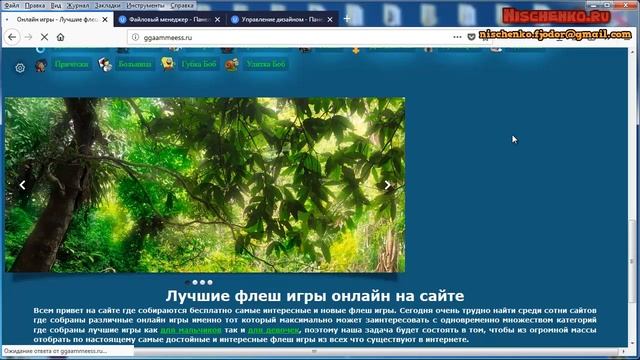
Task: Select the third slider pagination dot
Action: [x=202, y=282]
